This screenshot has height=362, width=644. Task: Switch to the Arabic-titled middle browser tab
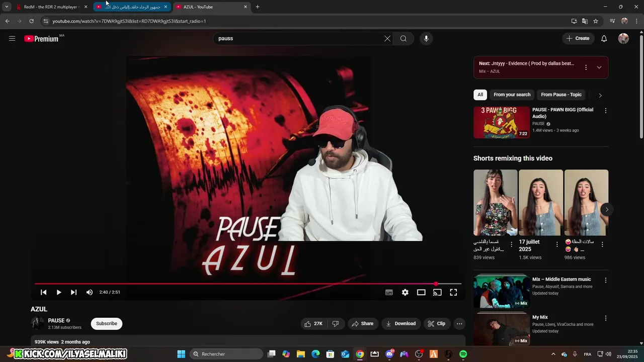[x=131, y=7]
